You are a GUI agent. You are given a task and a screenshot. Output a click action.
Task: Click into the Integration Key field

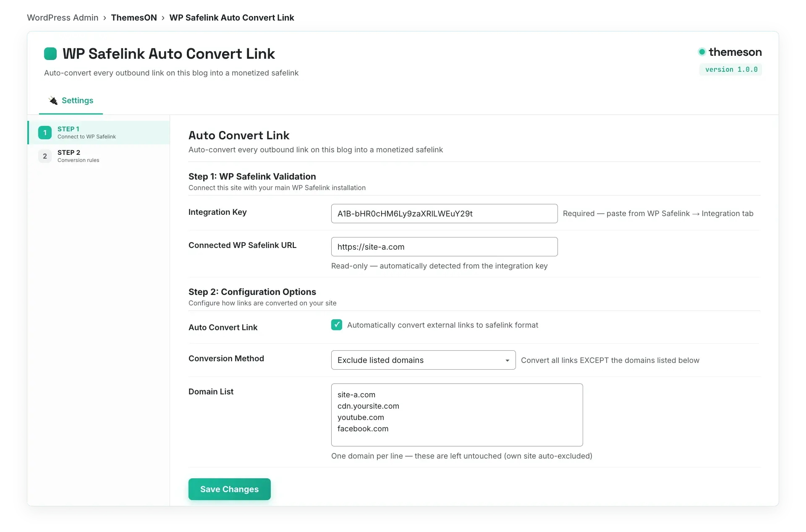point(444,214)
